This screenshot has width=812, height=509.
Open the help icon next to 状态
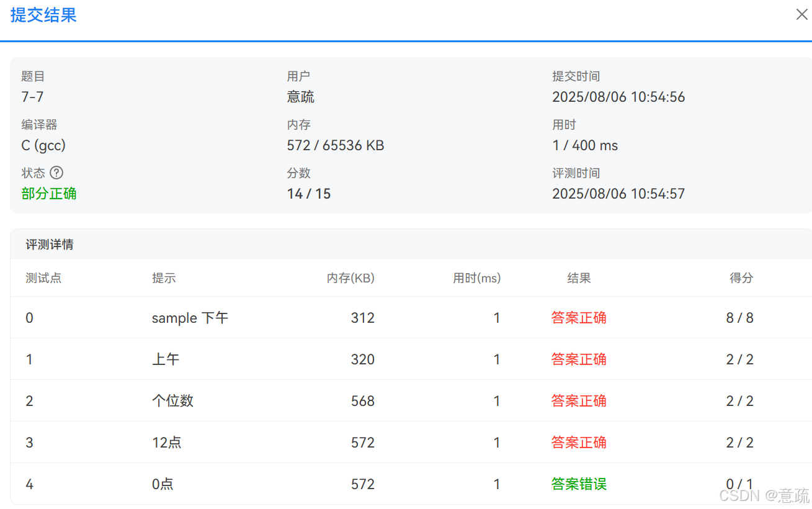coord(56,173)
